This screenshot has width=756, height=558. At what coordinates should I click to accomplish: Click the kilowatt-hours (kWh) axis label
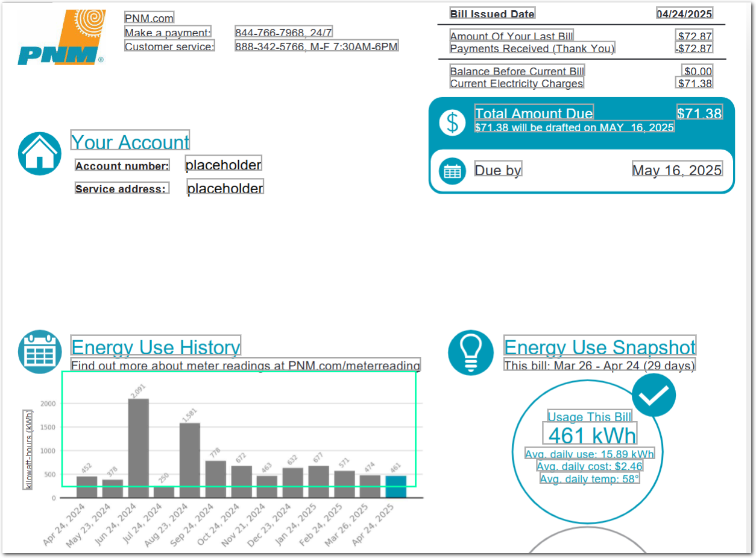(x=28, y=449)
